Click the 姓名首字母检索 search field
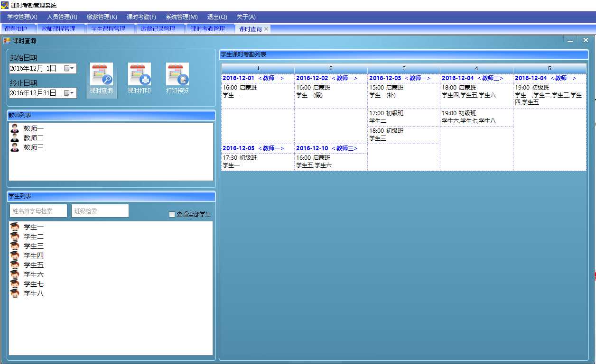Image resolution: width=596 pixels, height=364 pixels. (38, 211)
